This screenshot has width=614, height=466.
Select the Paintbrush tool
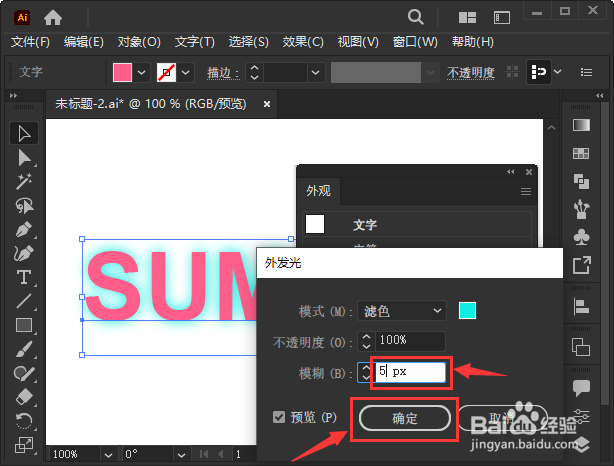(x=24, y=349)
